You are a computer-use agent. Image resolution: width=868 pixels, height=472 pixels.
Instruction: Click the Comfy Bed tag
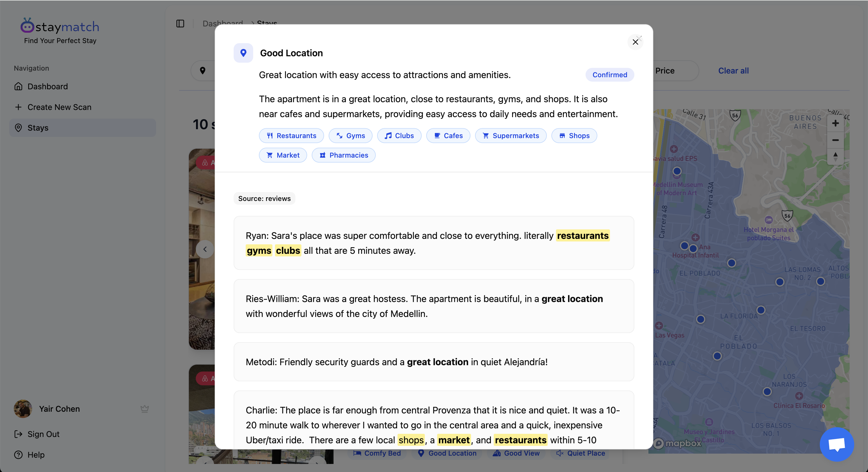tap(377, 453)
